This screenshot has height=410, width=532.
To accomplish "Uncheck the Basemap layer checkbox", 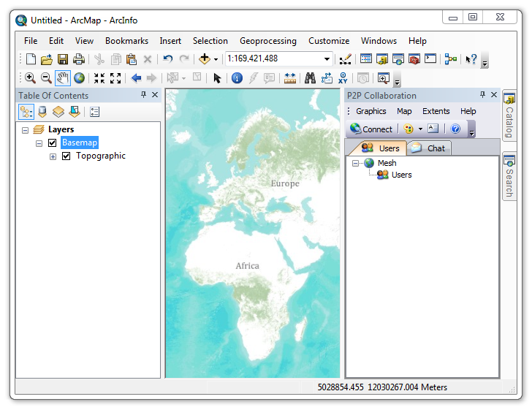I will [53, 143].
